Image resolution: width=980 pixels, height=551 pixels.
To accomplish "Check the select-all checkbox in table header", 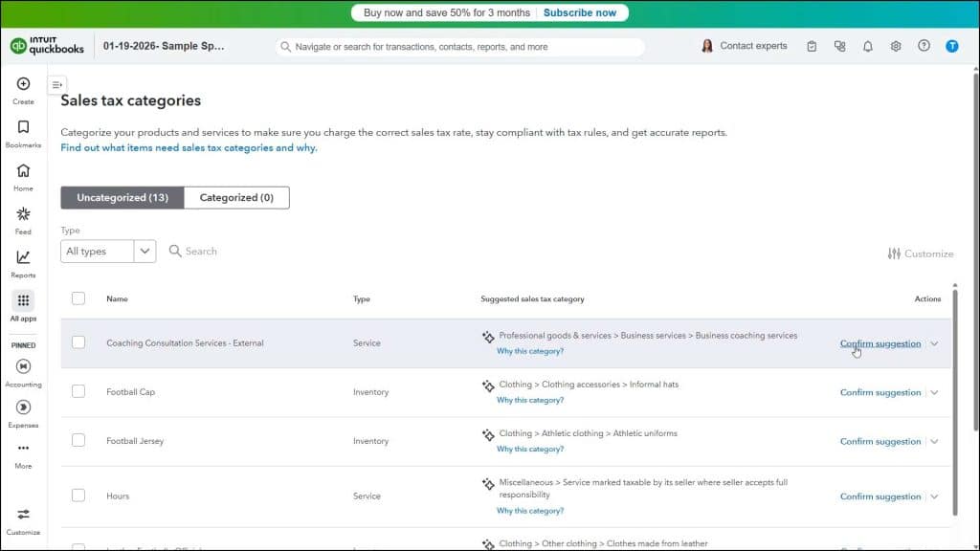I will click(x=78, y=298).
